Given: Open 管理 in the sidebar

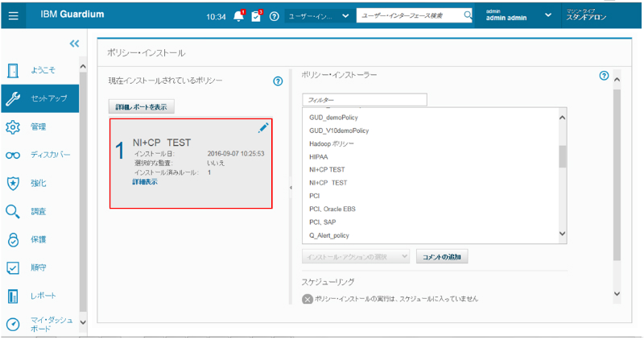Looking at the screenshot, I should 39,126.
